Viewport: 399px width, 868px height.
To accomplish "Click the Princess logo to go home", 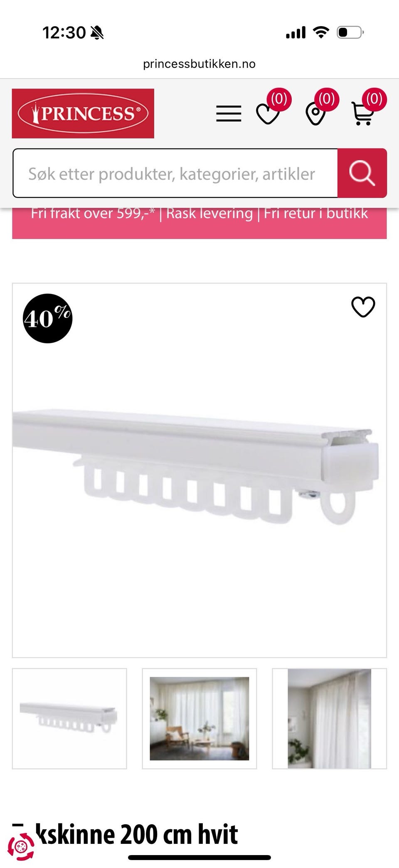I will [x=83, y=114].
